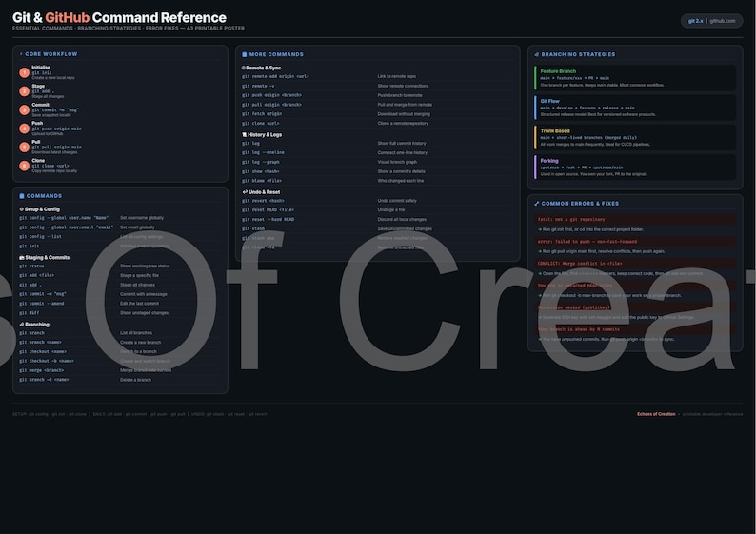
Task: Click the clipboard icon beside COMMANDS heading
Action: [22, 196]
